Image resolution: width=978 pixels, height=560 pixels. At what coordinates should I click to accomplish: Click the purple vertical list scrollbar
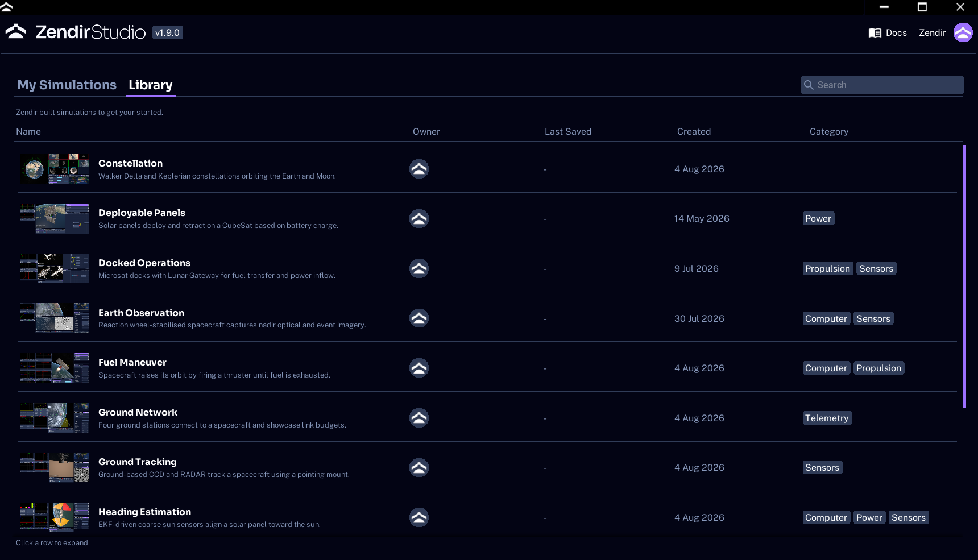pos(964,276)
